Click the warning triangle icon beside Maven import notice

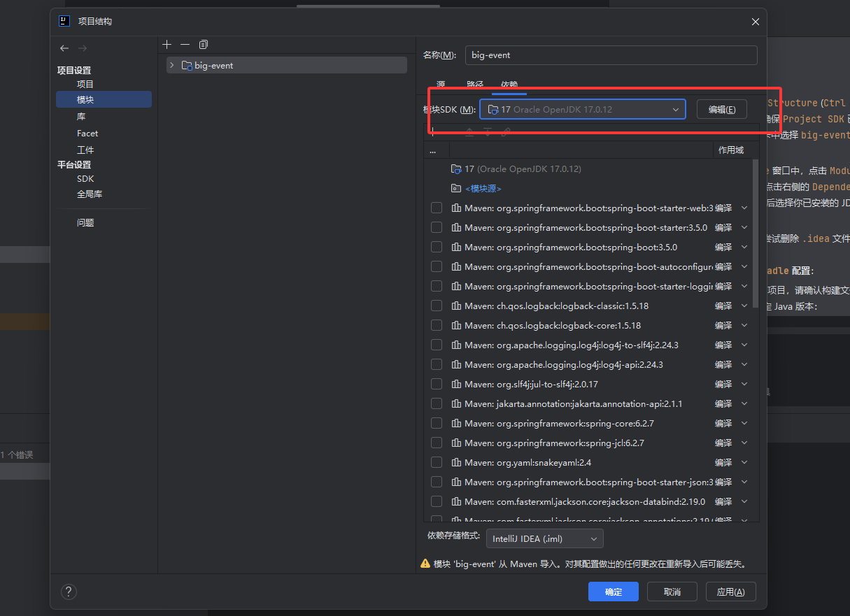(425, 564)
